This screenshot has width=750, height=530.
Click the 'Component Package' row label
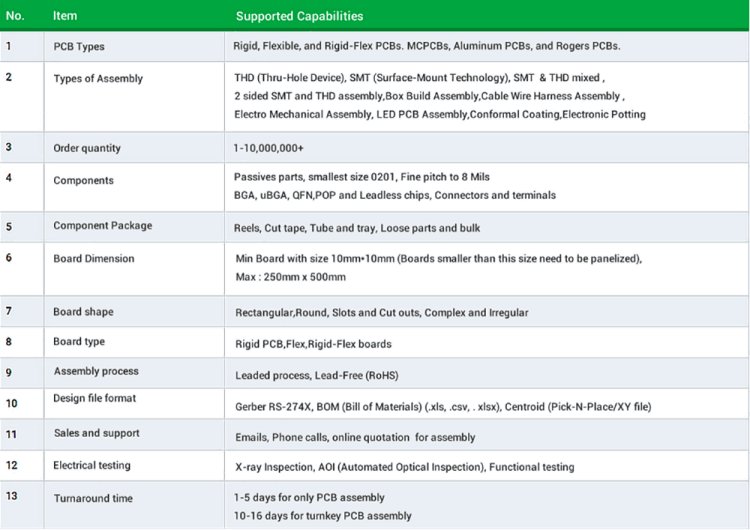[103, 225]
